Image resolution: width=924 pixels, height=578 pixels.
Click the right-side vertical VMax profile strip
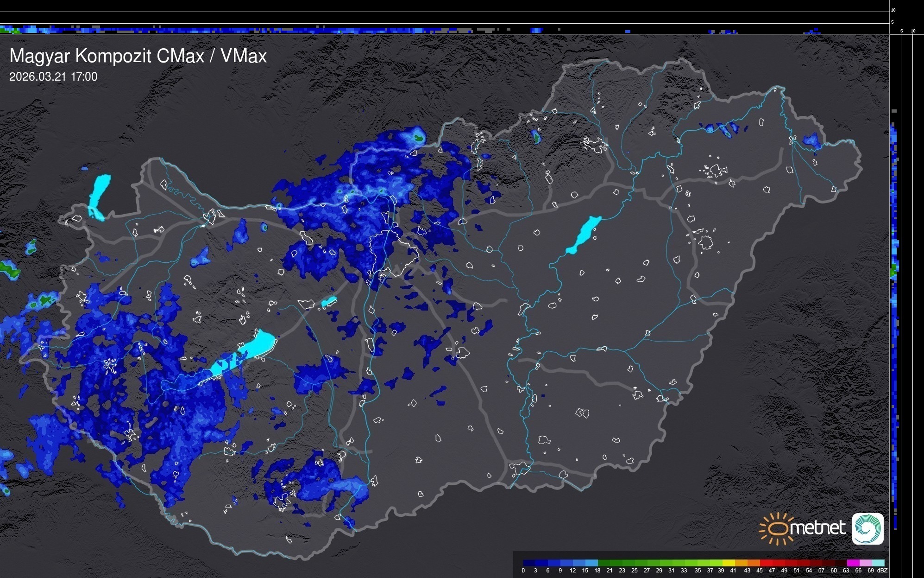[894, 301]
